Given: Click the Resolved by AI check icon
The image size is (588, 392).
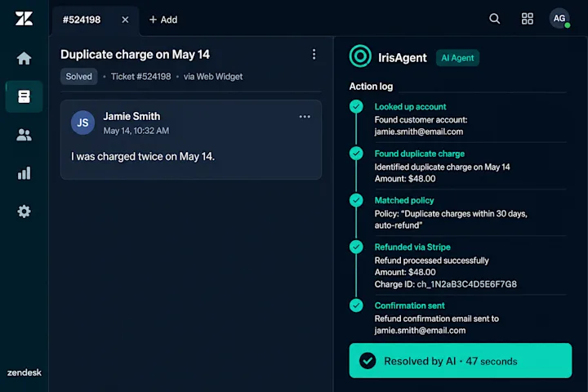Looking at the screenshot, I should (x=367, y=361).
